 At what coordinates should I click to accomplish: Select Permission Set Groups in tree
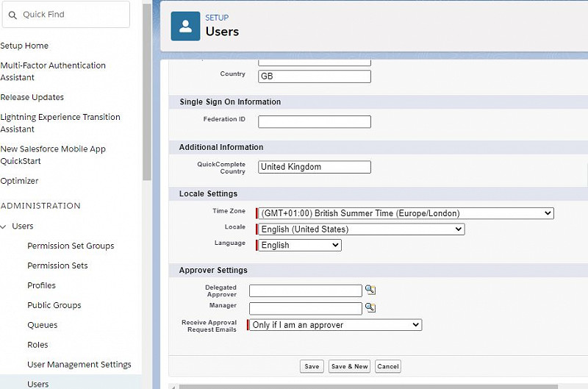click(71, 246)
